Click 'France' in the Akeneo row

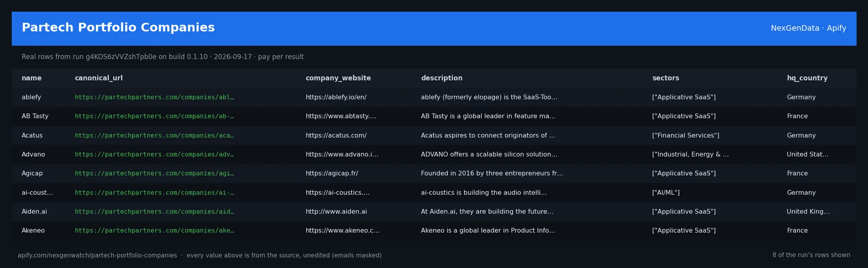pos(797,230)
